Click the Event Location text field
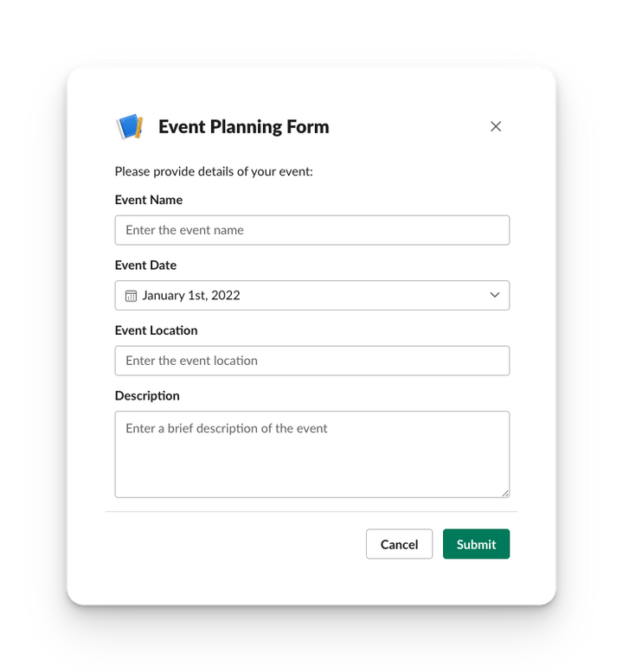The height and width of the screenshot is (672, 623). (311, 361)
